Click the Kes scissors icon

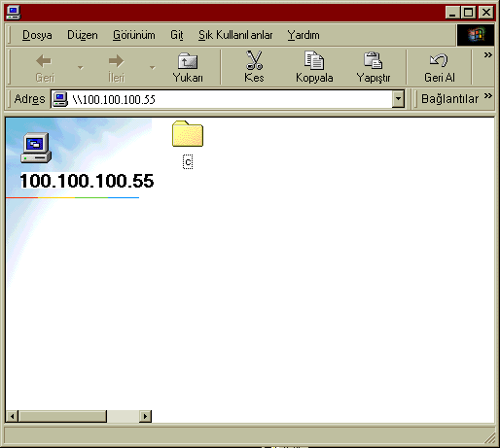click(254, 60)
